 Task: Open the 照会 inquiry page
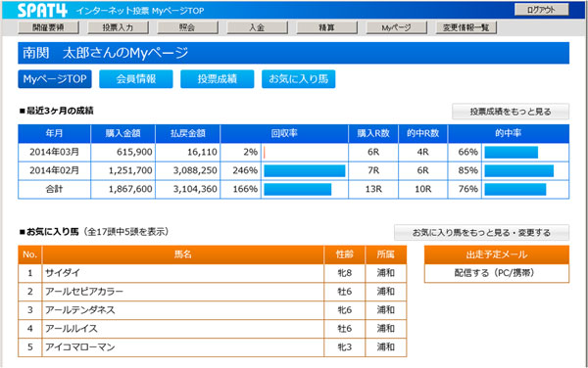[187, 27]
